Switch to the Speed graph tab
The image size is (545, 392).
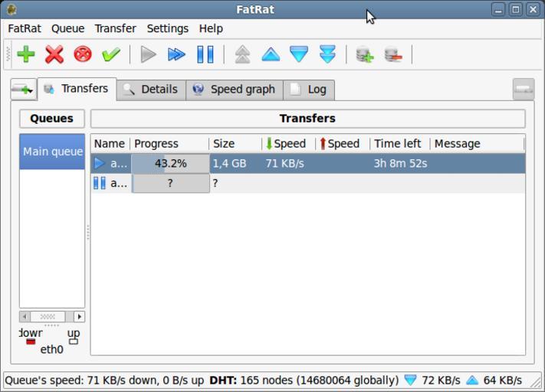pos(234,90)
